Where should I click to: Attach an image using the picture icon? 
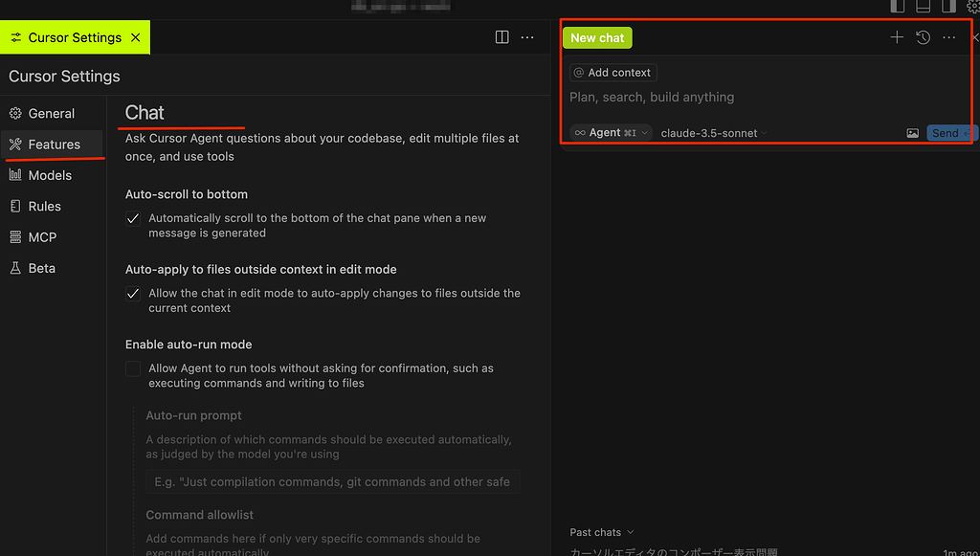(x=912, y=133)
